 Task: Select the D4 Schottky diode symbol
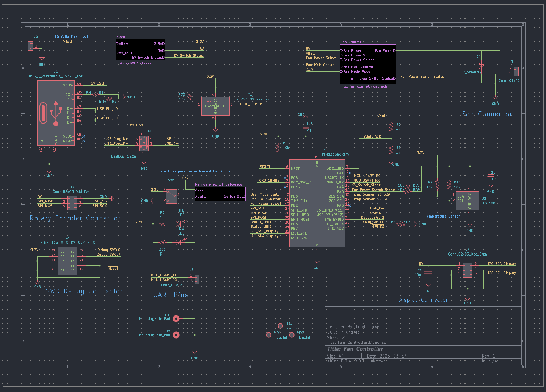click(x=481, y=67)
